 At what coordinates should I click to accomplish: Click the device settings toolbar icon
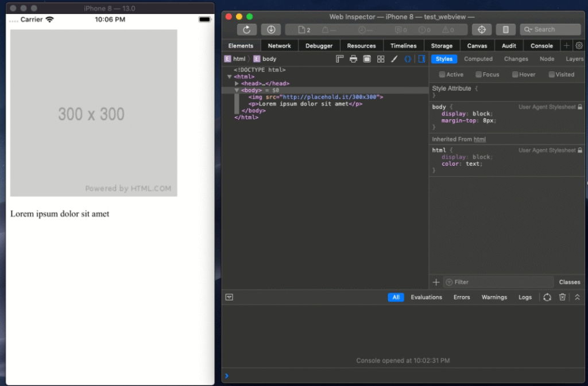505,30
